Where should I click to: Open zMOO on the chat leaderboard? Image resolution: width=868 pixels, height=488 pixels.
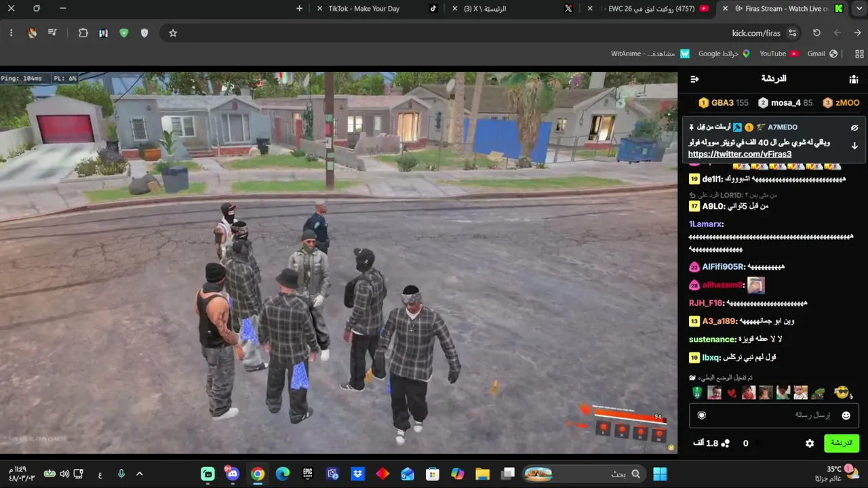(841, 103)
